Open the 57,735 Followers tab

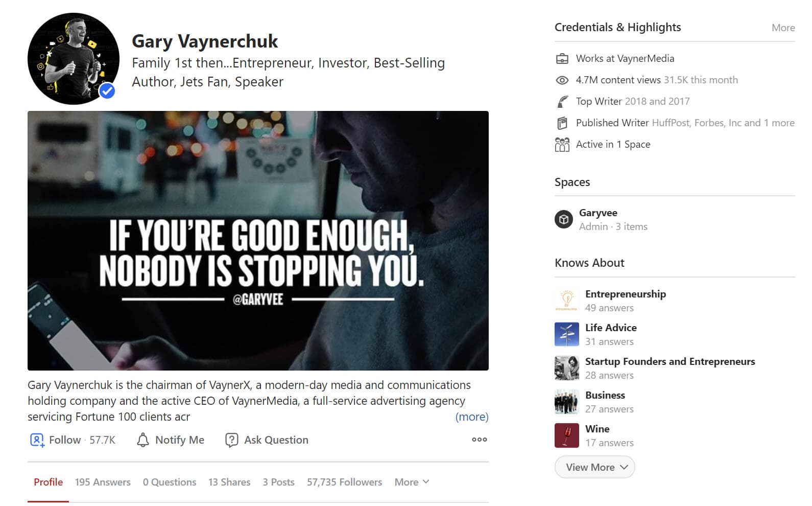344,482
